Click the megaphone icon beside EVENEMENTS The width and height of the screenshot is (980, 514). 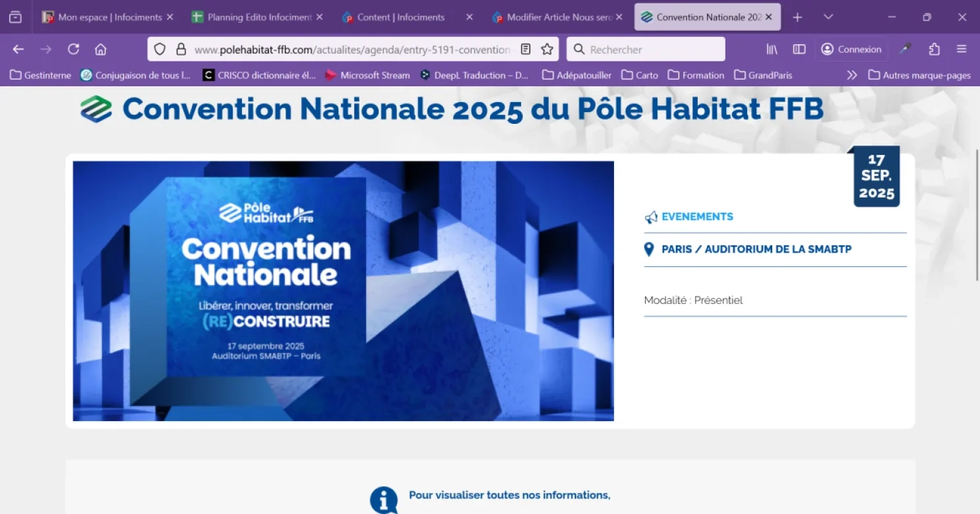pyautogui.click(x=651, y=217)
